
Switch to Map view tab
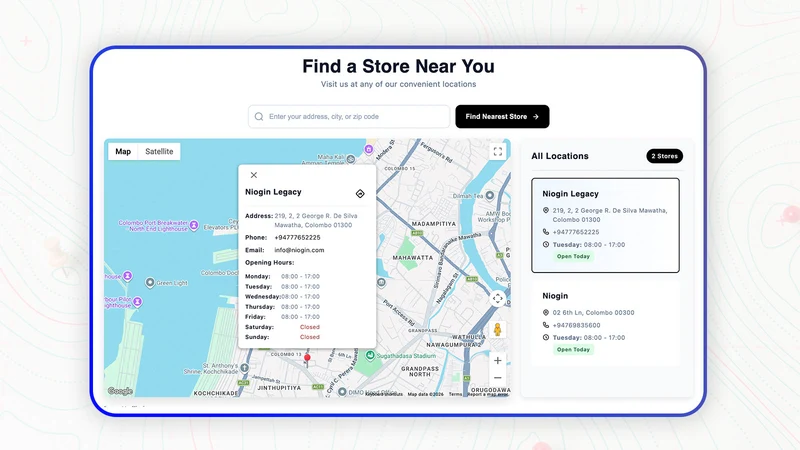tap(123, 152)
